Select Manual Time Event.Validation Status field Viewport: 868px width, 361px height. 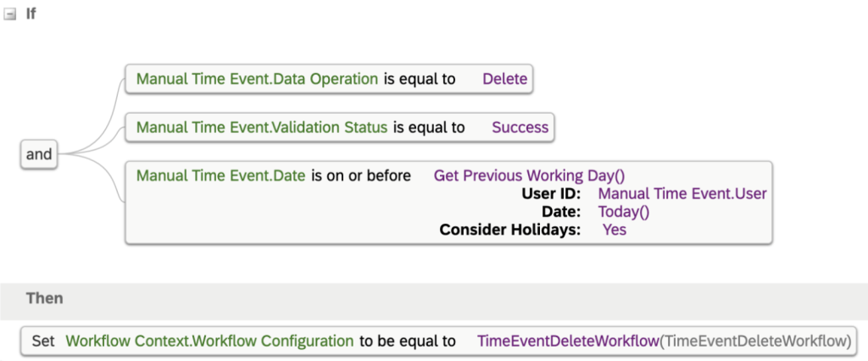click(262, 128)
